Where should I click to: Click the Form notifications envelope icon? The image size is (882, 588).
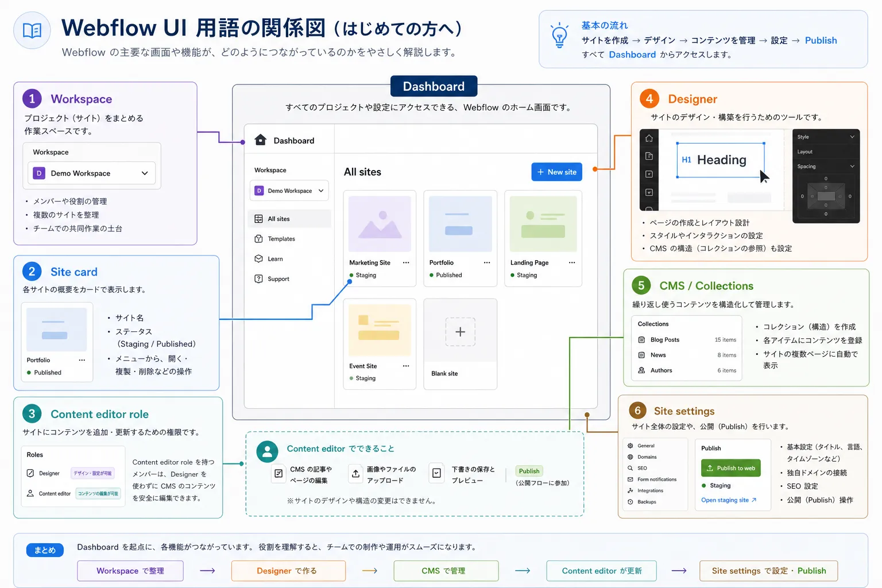630,479
